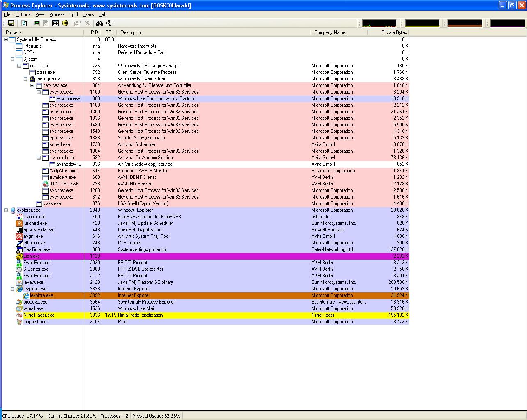Click the icon beside winlogon.exe

click(32, 79)
